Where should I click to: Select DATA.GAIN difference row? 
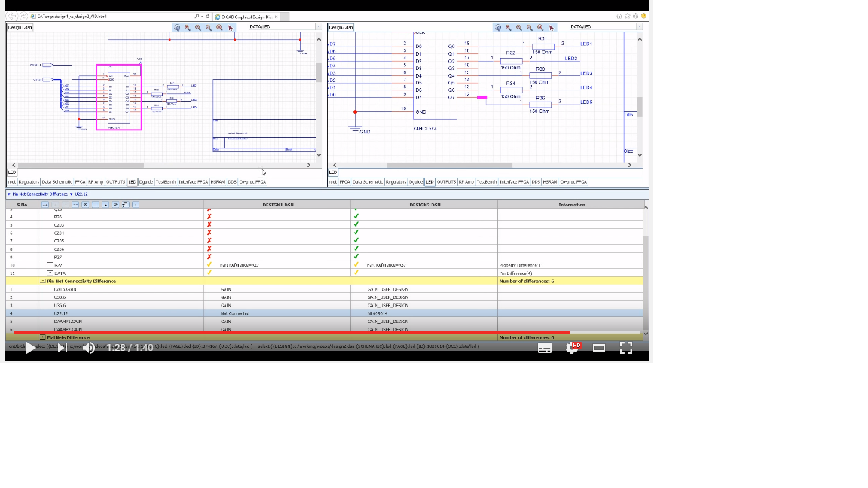coord(325,289)
